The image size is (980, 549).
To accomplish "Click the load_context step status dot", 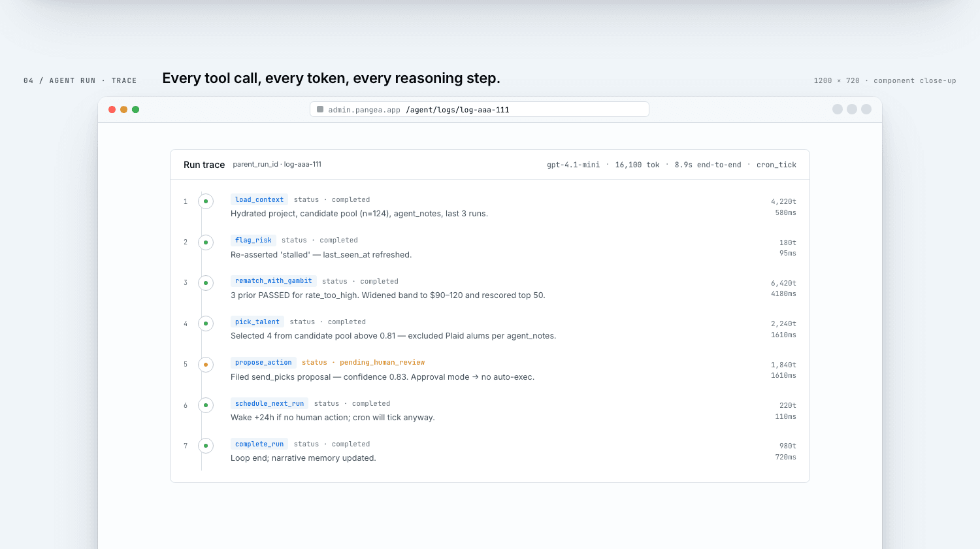I will point(206,201).
